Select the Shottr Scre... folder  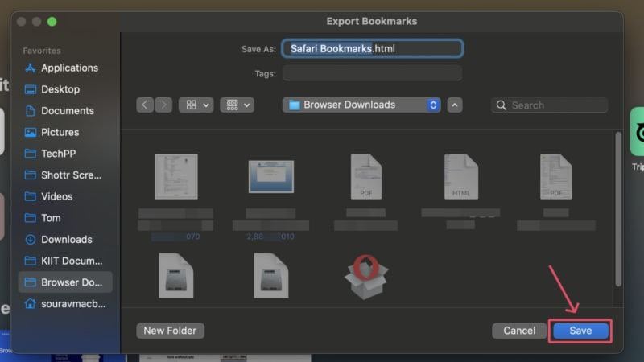[x=65, y=175]
